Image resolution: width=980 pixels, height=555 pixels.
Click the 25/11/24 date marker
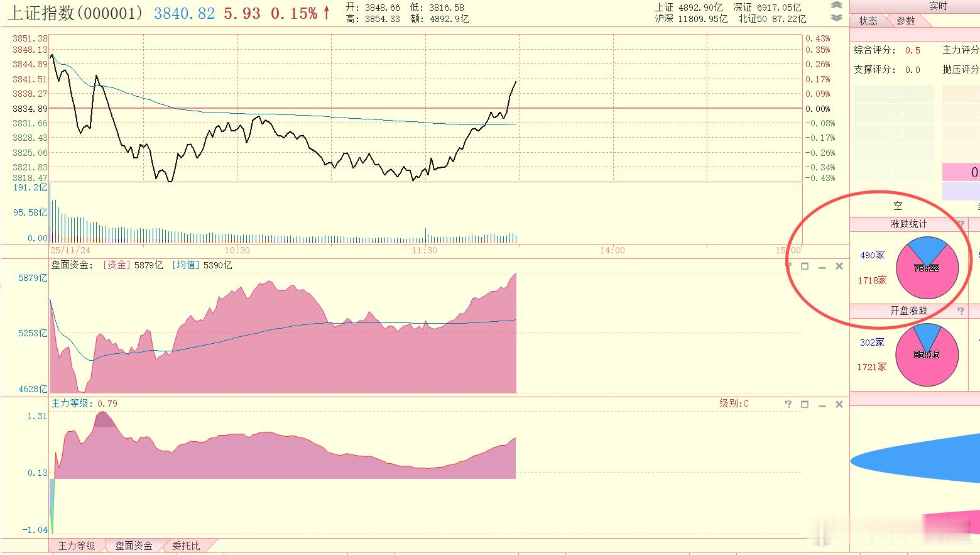(x=70, y=250)
